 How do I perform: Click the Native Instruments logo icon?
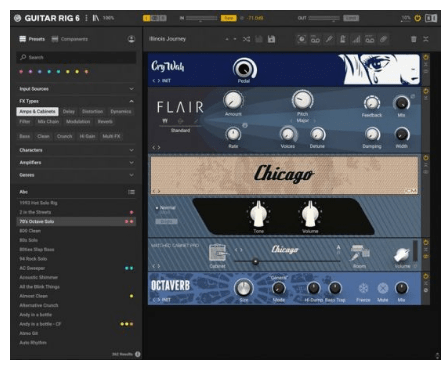coord(18,18)
